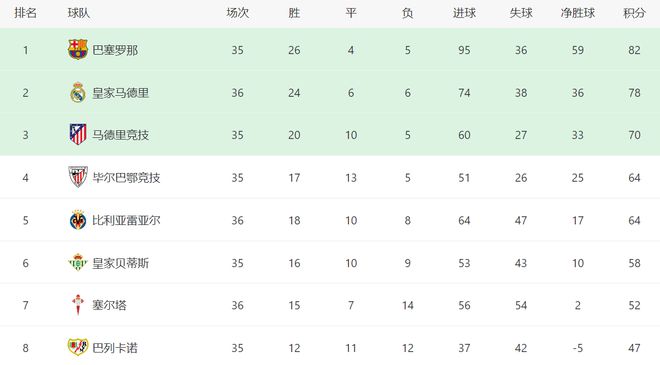Open the Athletic Bilbao crest icon
The width and height of the screenshot is (660, 365).
(x=78, y=177)
